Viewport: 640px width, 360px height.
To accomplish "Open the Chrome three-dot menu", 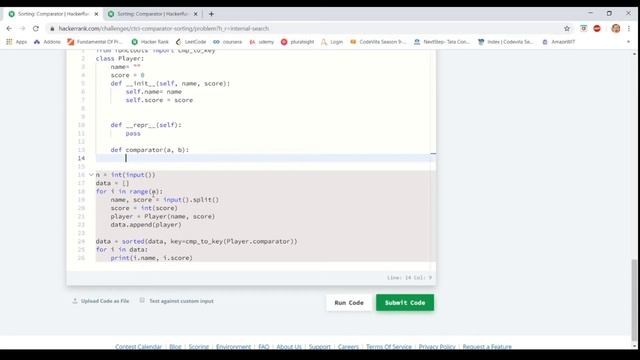I will pos(629,29).
